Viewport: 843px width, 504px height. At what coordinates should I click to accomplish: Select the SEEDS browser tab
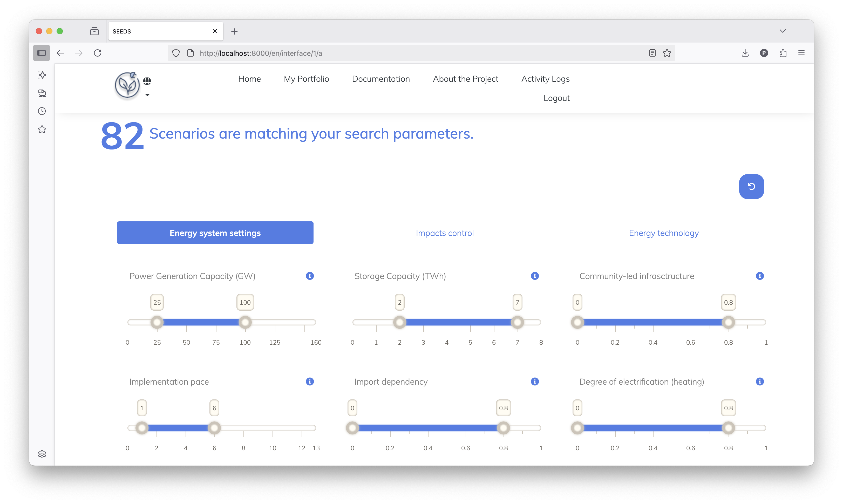[165, 31]
